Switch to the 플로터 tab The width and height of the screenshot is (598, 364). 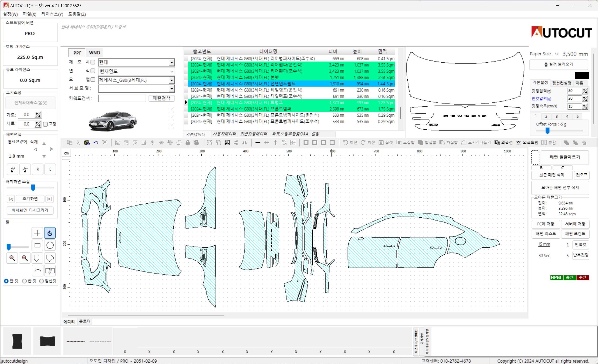(x=85, y=321)
